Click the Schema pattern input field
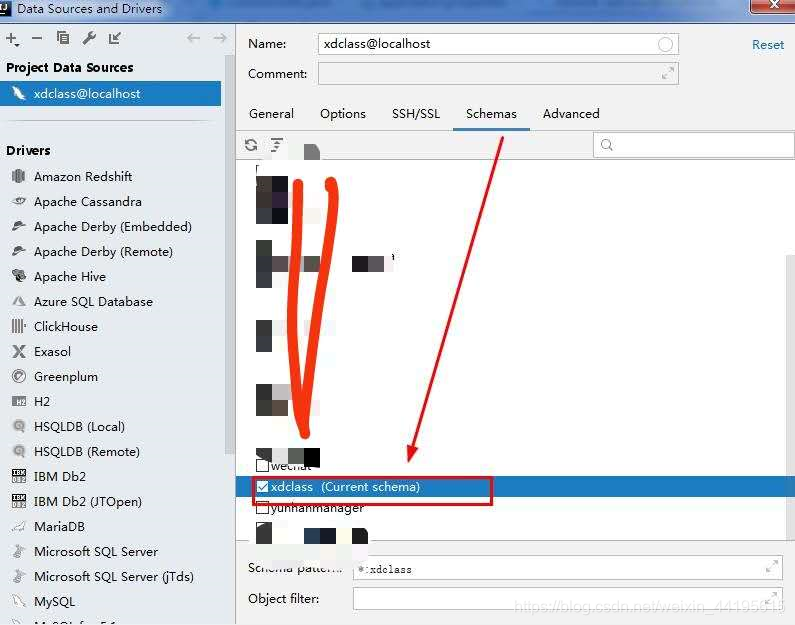 coord(567,567)
